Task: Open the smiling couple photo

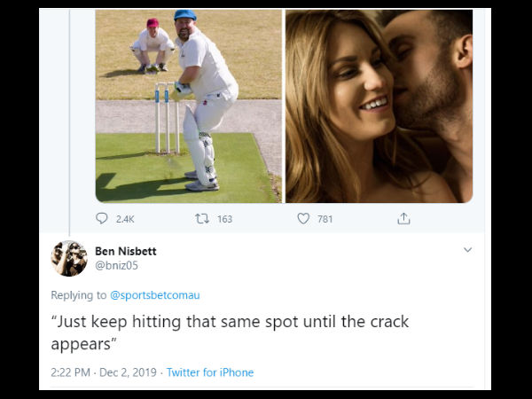Action: [x=379, y=106]
